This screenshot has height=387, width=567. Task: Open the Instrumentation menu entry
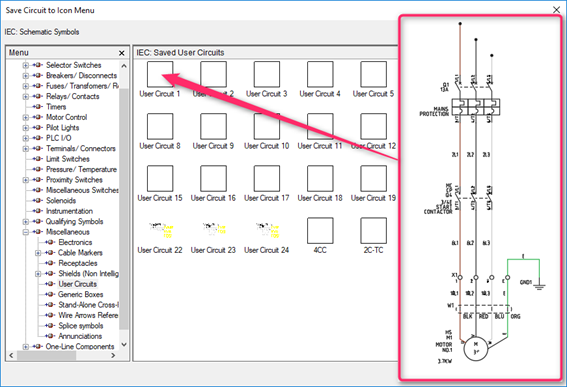pyautogui.click(x=69, y=211)
